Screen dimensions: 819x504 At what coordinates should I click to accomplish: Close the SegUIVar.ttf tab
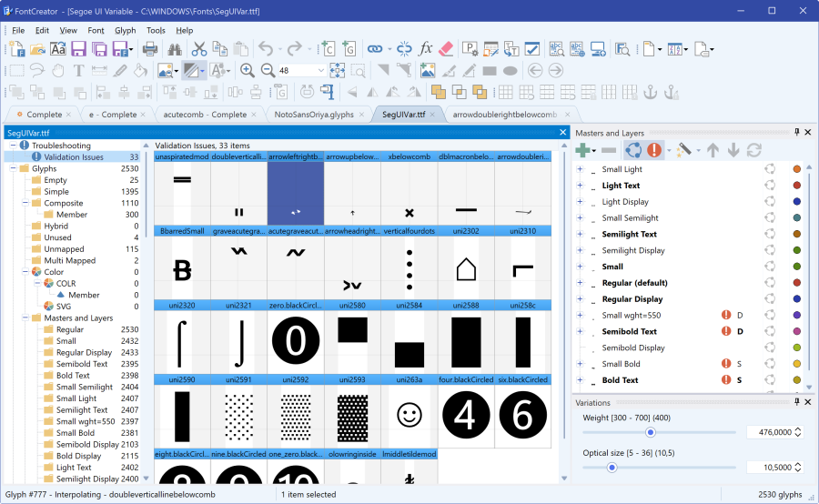click(x=432, y=115)
